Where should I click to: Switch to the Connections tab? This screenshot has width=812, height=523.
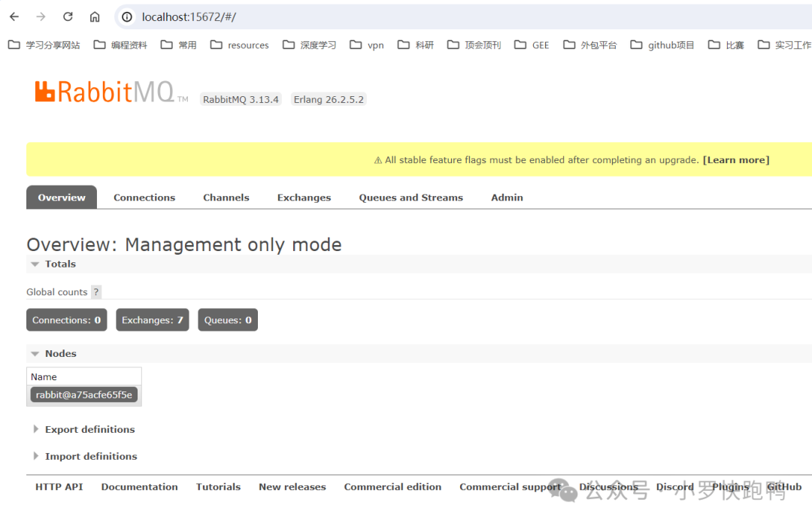(144, 198)
